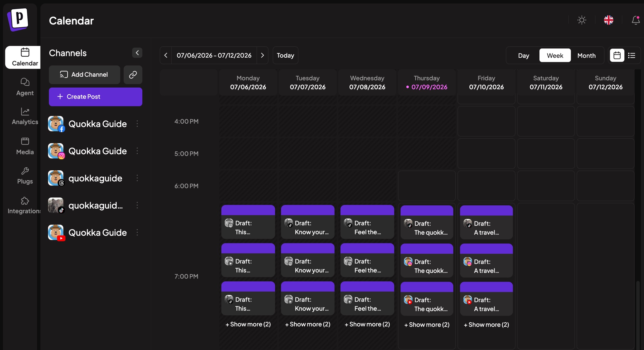Select the quokkaguid... TikTok channel avatar
Screen dimensions: 644x350
[x=56, y=205]
